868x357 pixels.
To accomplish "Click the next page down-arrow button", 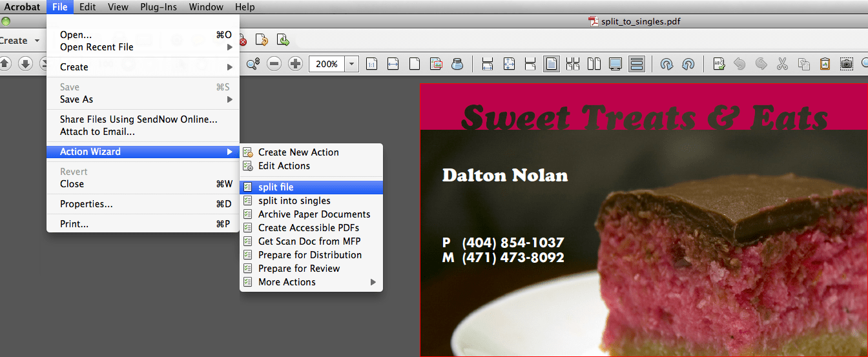I will click(25, 63).
